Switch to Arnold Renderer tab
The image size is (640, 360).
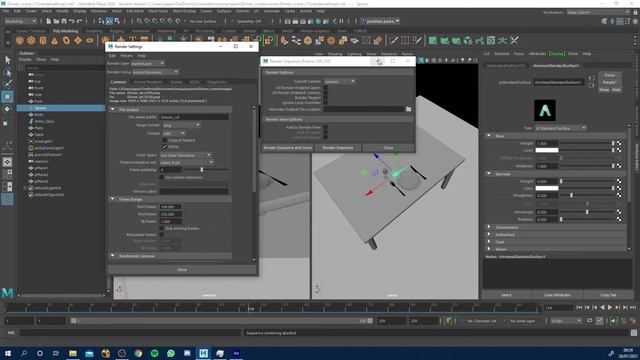(x=148, y=82)
